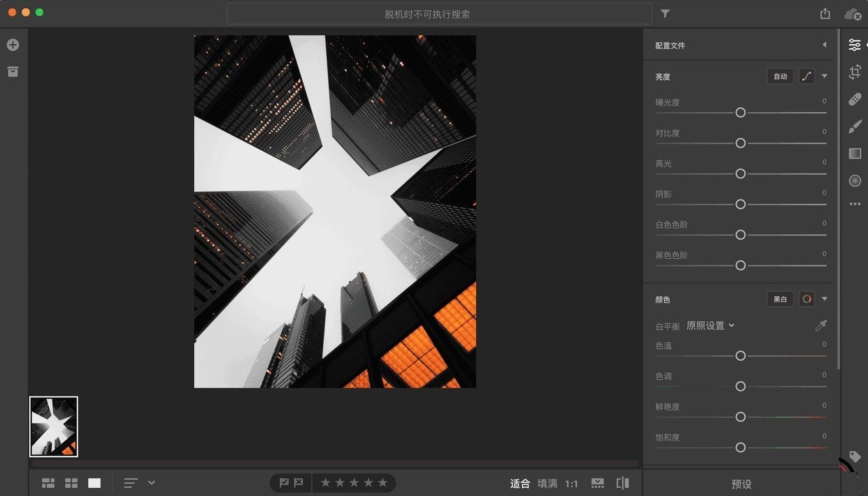Image resolution: width=868 pixels, height=496 pixels.
Task: Toggle the square grid view mode
Action: [71, 482]
